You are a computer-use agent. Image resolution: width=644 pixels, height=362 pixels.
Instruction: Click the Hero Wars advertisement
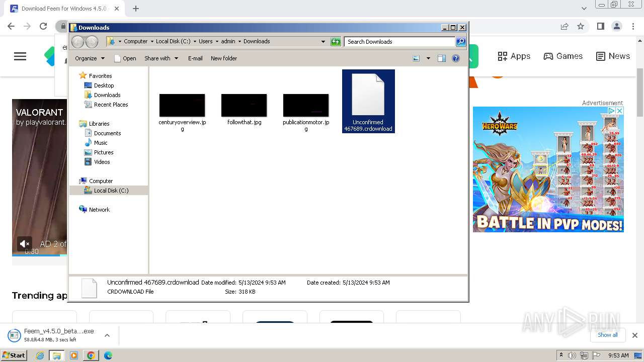548,169
